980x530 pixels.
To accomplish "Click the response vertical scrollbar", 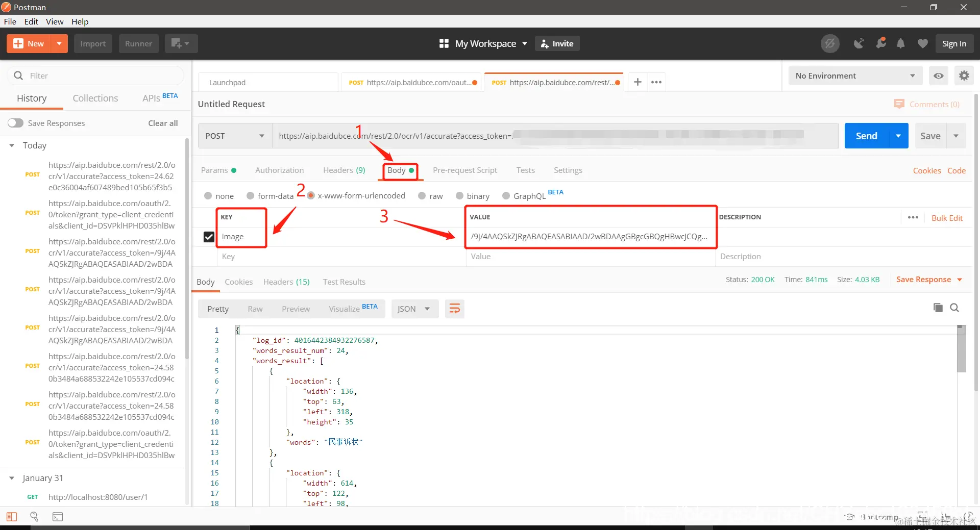I will [x=962, y=349].
